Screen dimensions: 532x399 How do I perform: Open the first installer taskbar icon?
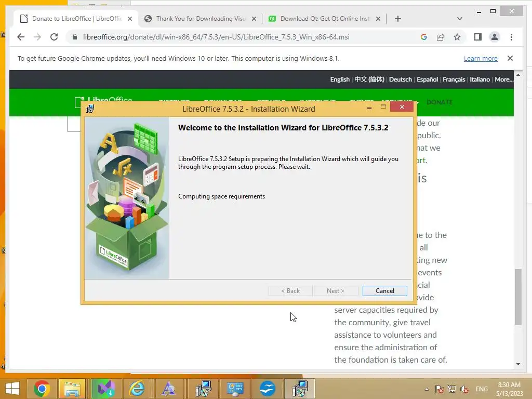(x=203, y=389)
